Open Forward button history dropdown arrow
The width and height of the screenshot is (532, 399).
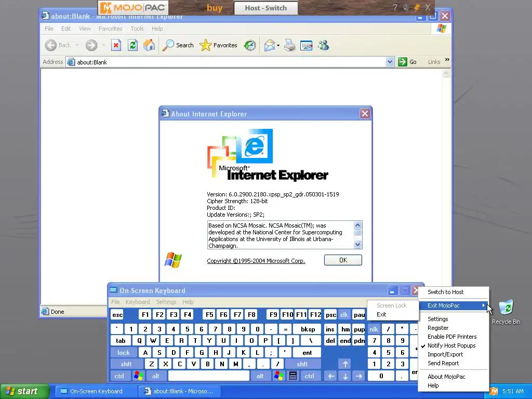(103, 45)
